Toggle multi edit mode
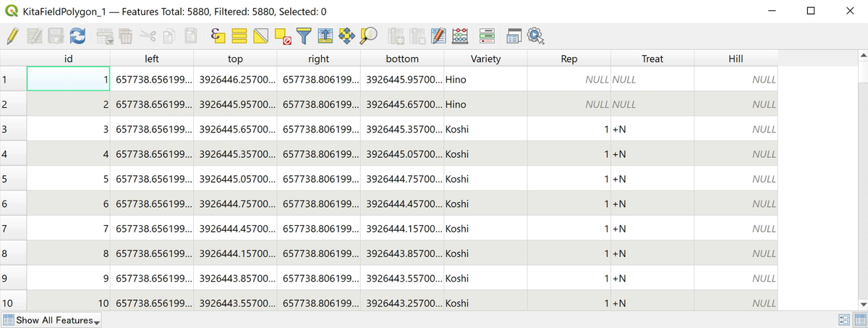The height and width of the screenshot is (328, 868). (35, 35)
